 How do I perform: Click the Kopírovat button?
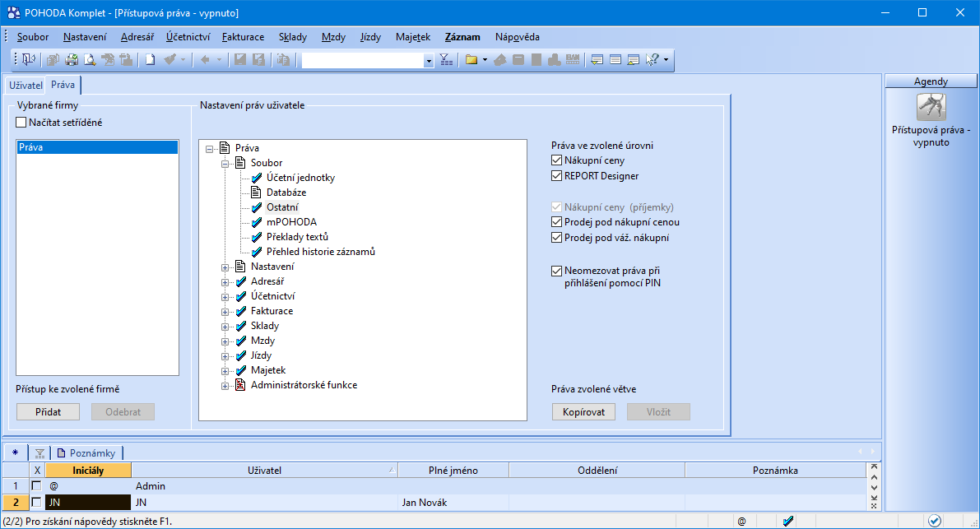583,411
